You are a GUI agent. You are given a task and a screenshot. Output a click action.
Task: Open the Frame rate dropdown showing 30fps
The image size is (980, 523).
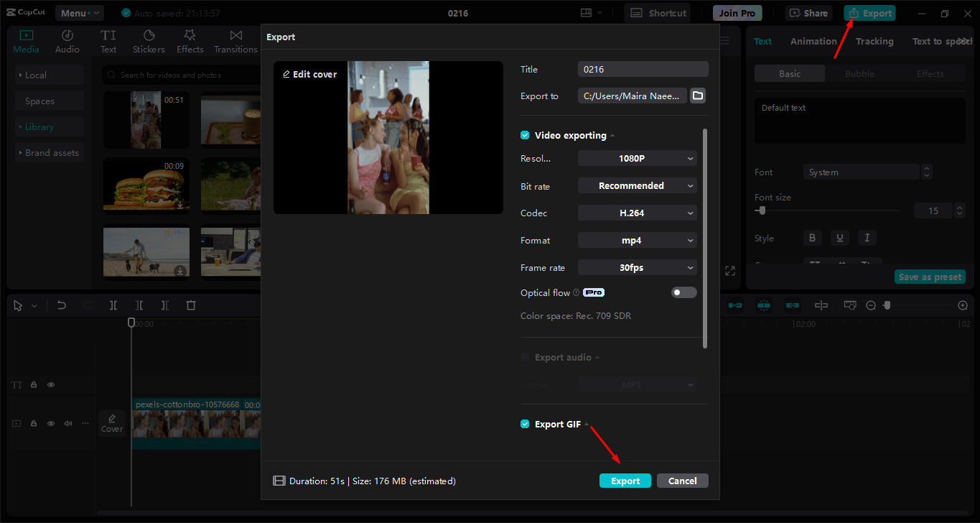637,267
